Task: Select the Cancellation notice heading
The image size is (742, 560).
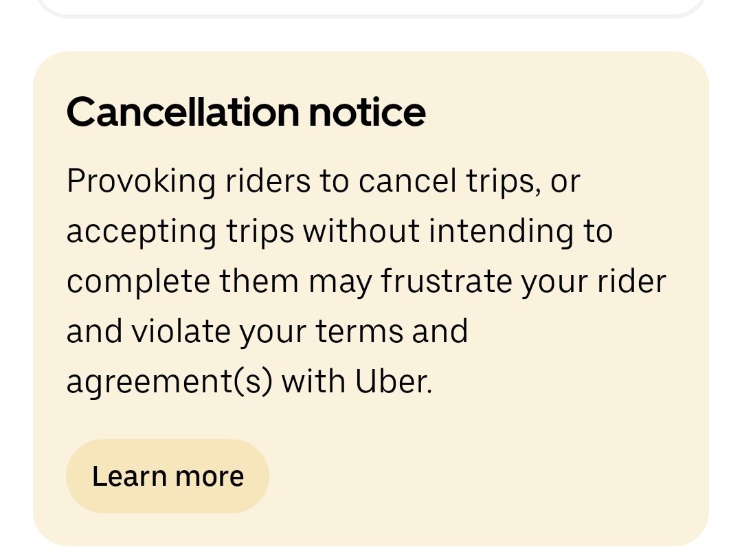Action: click(246, 112)
